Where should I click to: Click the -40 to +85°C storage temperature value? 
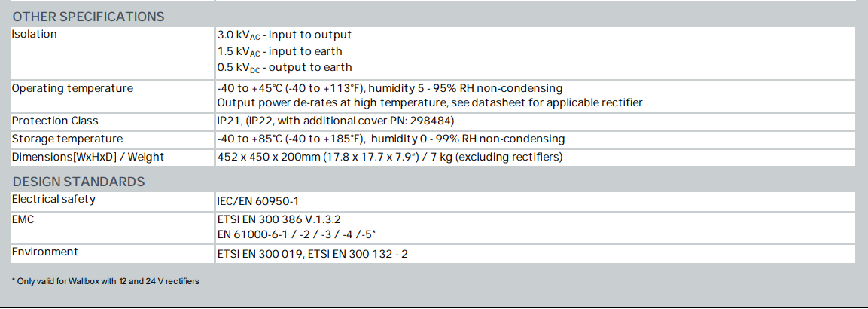click(391, 139)
